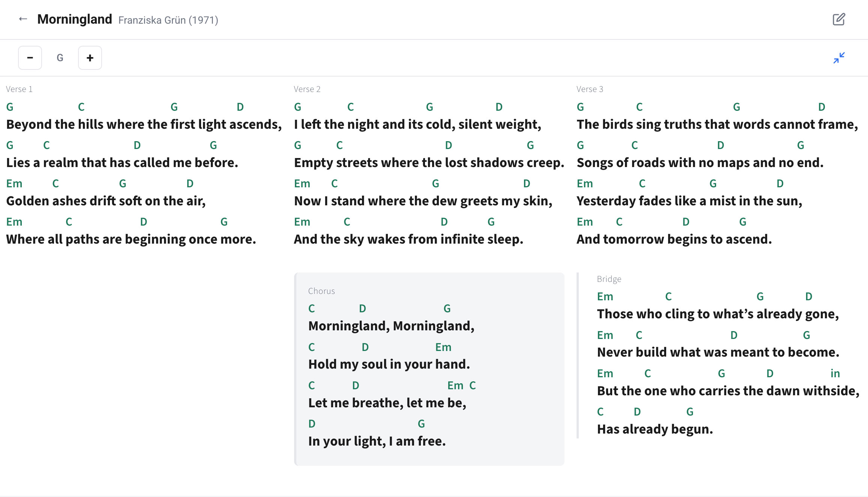This screenshot has height=497, width=868.
Task: Select the Em chord starting the Bridge
Action: 605,296
